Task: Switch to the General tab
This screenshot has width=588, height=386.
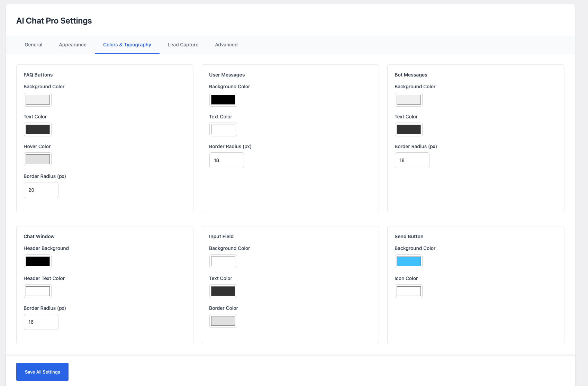Action: coord(33,45)
